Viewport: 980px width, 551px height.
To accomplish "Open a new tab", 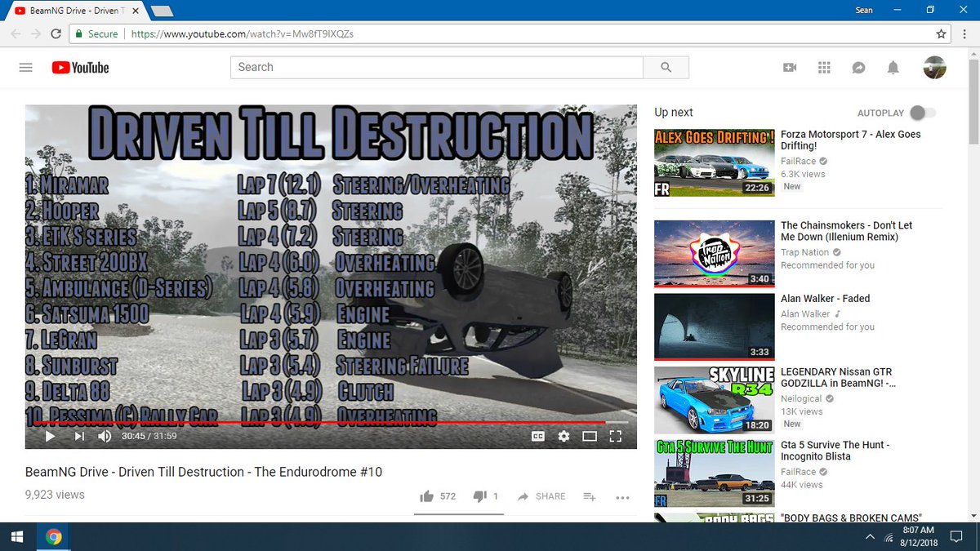I will pyautogui.click(x=162, y=11).
